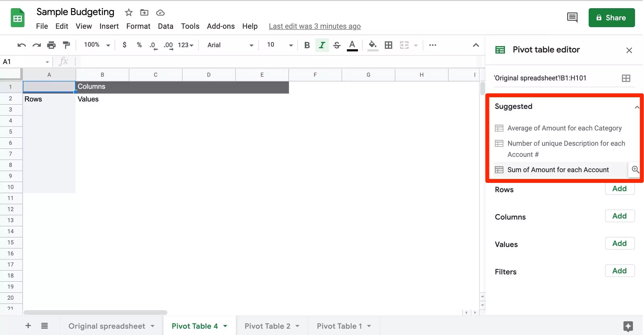Open the Data menu
The width and height of the screenshot is (644, 335).
click(165, 26)
